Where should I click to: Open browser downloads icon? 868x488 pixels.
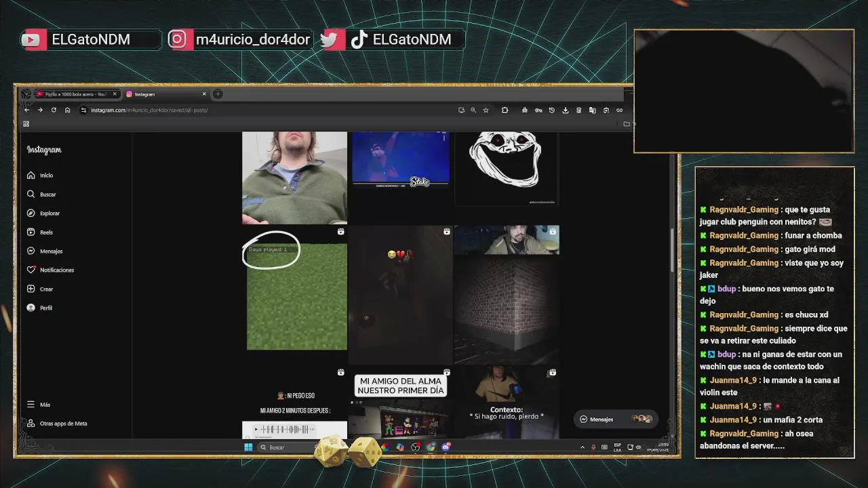[x=565, y=110]
